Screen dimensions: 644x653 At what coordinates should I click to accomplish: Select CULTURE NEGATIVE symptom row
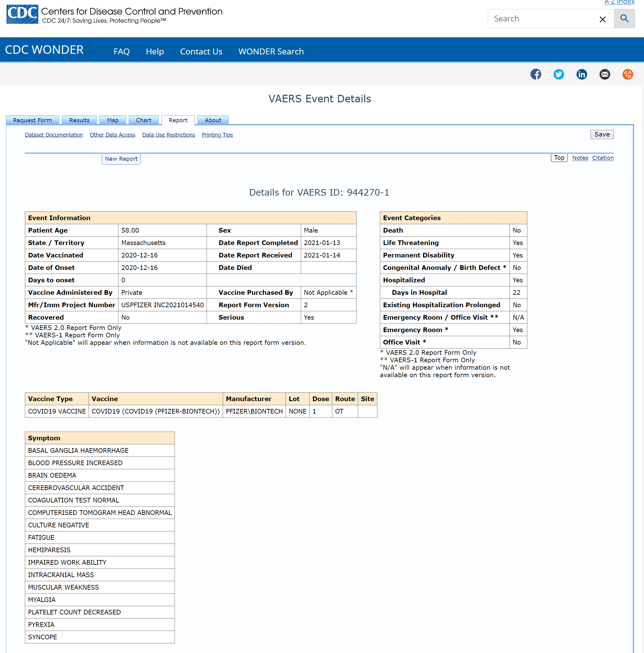tap(100, 525)
